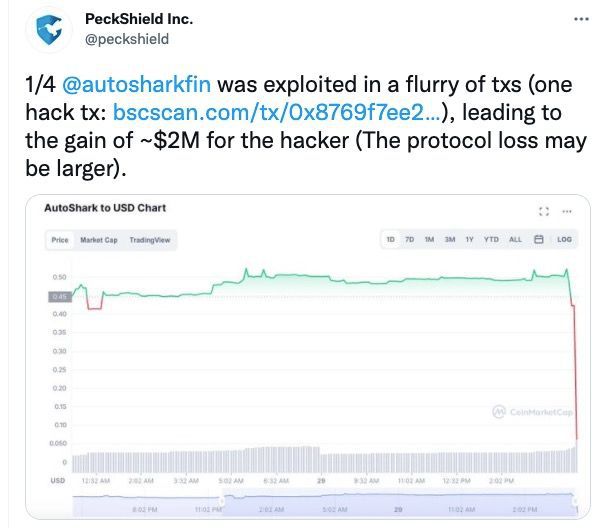Open the PeckShield profile avatar

49,30
